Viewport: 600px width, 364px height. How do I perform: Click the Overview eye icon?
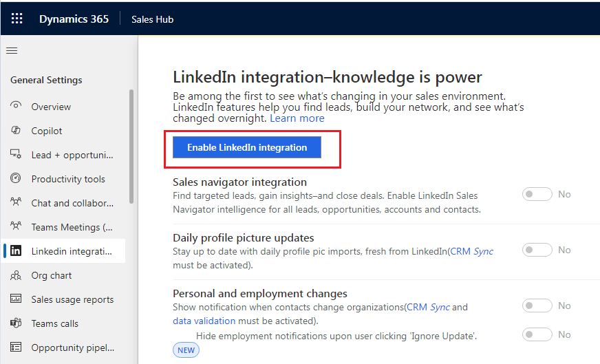tap(16, 105)
